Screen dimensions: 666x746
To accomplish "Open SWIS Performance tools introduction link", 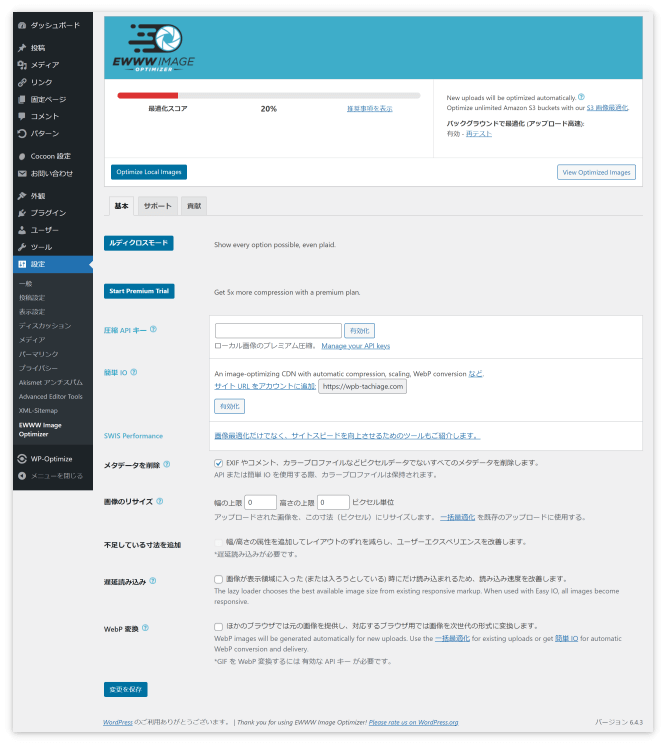I will 347,436.
